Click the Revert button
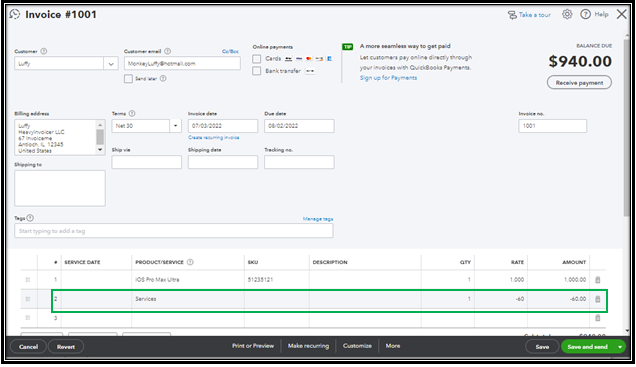This screenshot has width=636, height=367. tap(66, 347)
